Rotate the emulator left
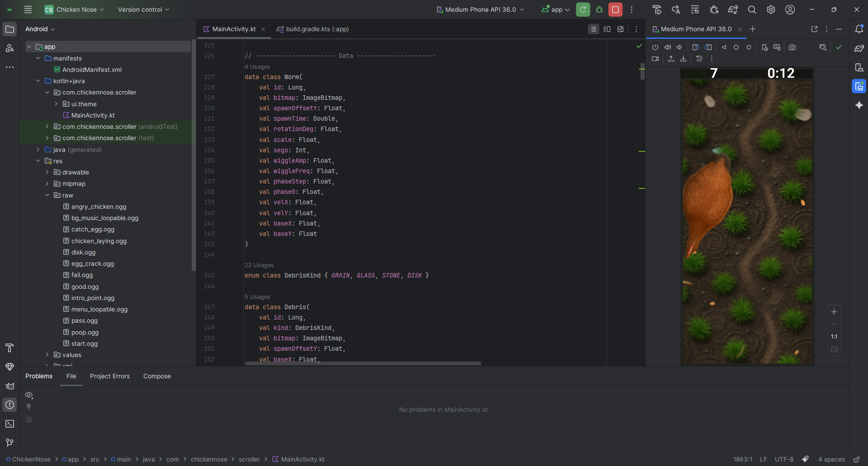Screen dimensions: 868x466 pos(696,47)
